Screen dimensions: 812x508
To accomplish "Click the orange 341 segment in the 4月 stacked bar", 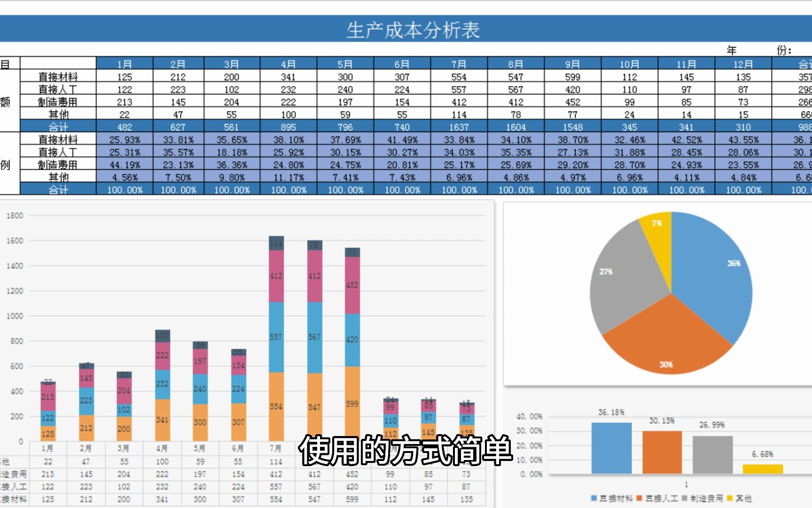I will click(x=162, y=420).
